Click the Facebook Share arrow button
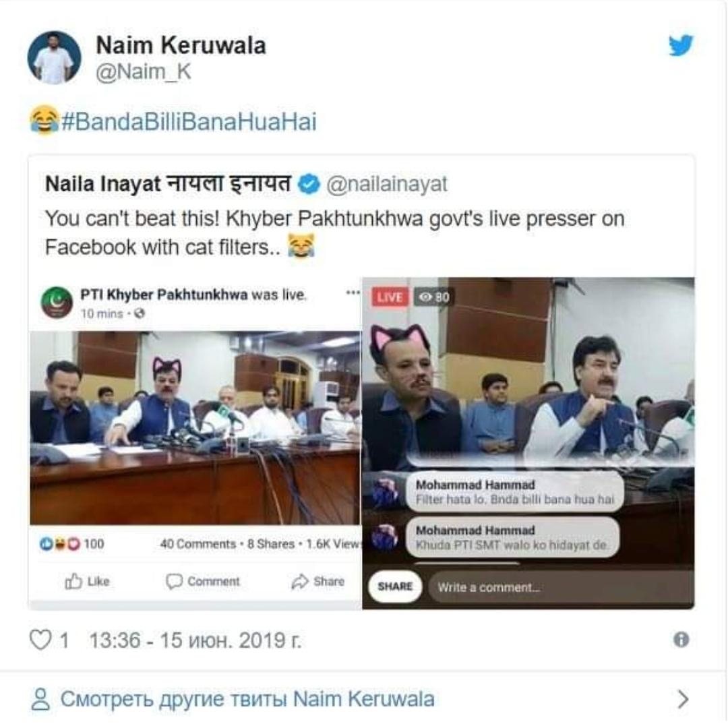 coord(317,581)
